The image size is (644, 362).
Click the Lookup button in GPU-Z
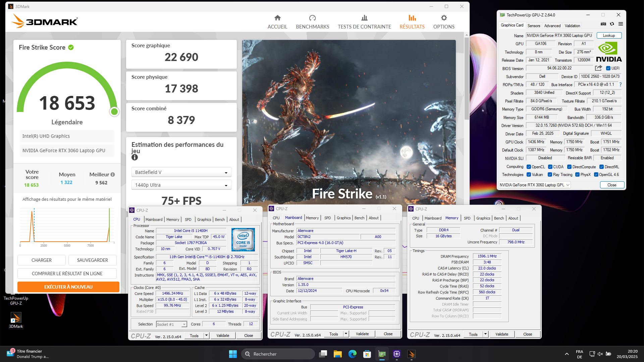click(609, 36)
